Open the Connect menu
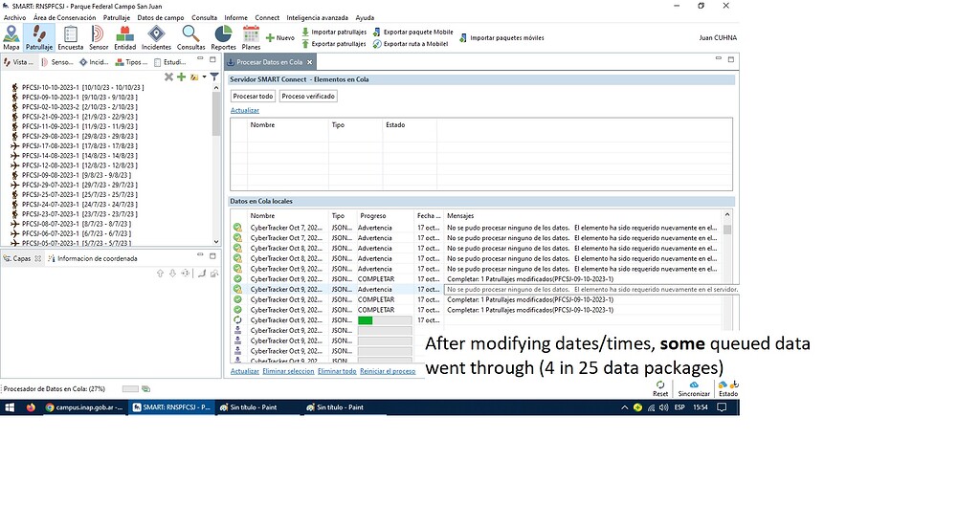 point(267,17)
